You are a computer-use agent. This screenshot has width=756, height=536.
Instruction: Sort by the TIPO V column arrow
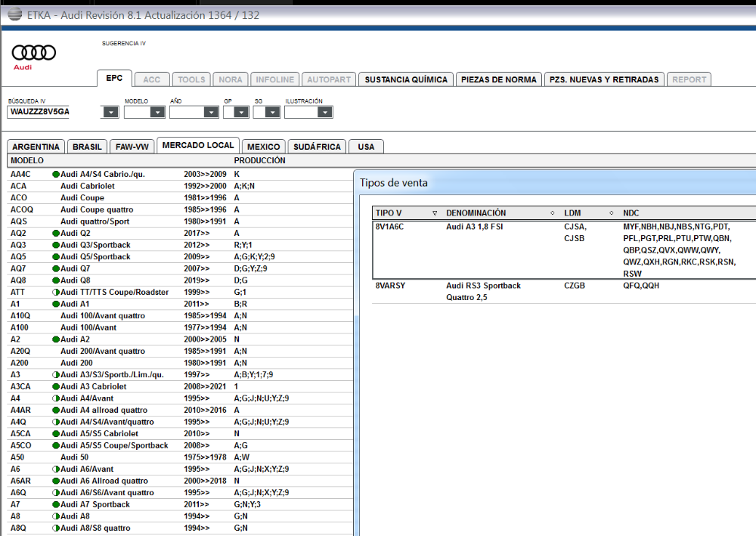coord(435,213)
